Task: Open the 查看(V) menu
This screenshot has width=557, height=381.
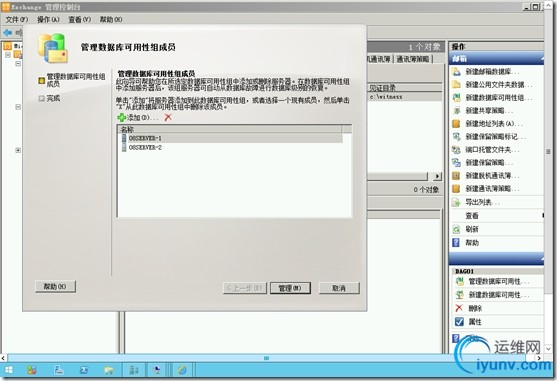Action: tap(80, 20)
